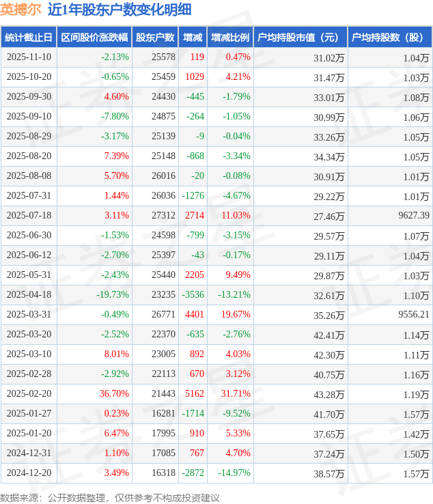433x504 pixels.
Task: Click the 增减 column header
Action: click(193, 38)
